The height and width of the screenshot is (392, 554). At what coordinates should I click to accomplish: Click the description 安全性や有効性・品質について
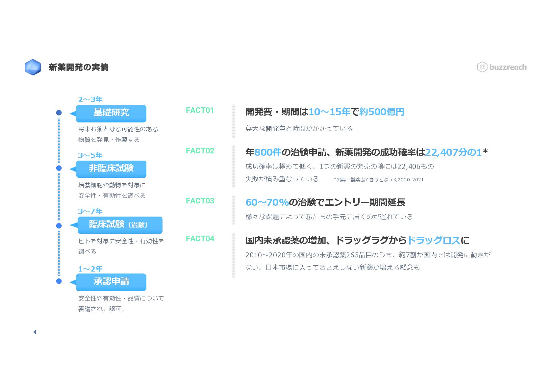coord(121,298)
